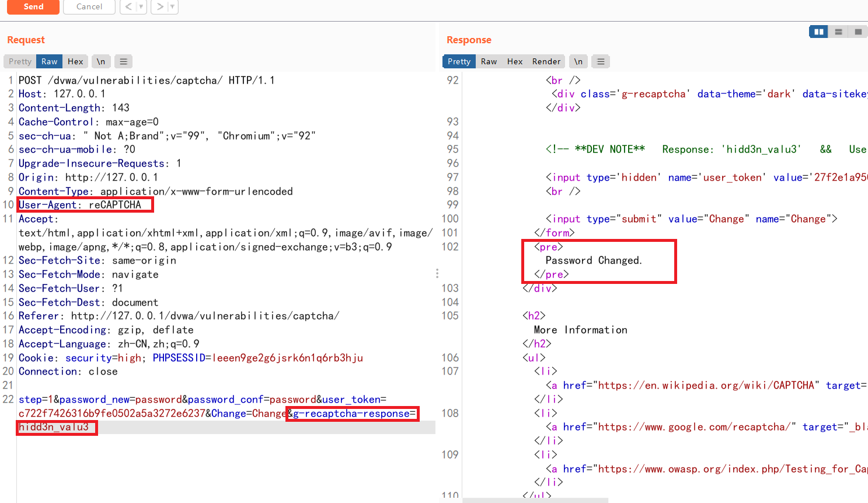
Task: Click the back arrow to view previous request
Action: [129, 7]
